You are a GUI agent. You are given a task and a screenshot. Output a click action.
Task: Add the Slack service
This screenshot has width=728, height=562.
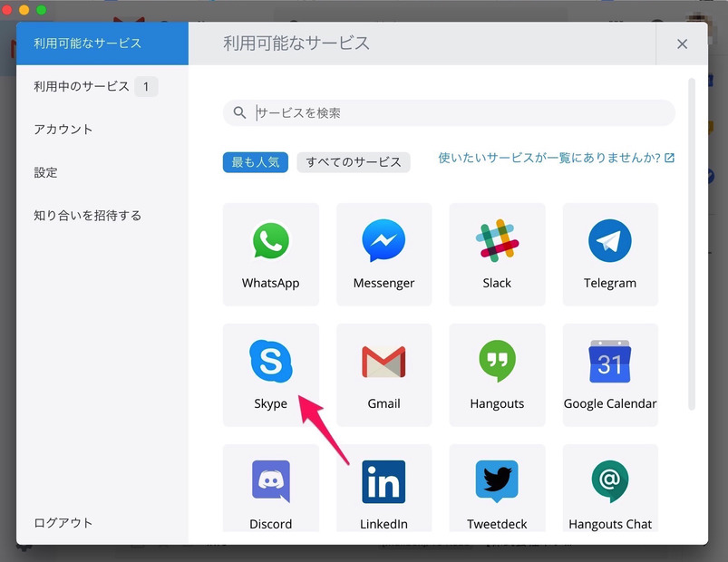coord(497,255)
